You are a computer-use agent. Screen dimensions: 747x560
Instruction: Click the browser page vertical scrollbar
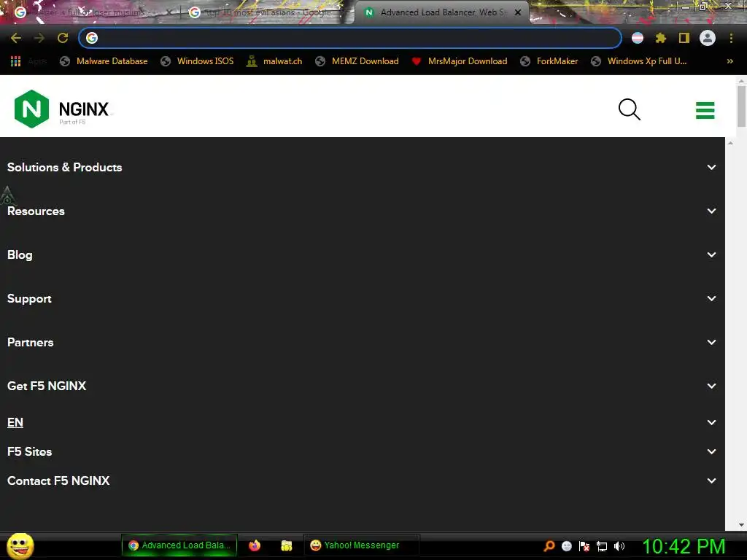(x=741, y=105)
